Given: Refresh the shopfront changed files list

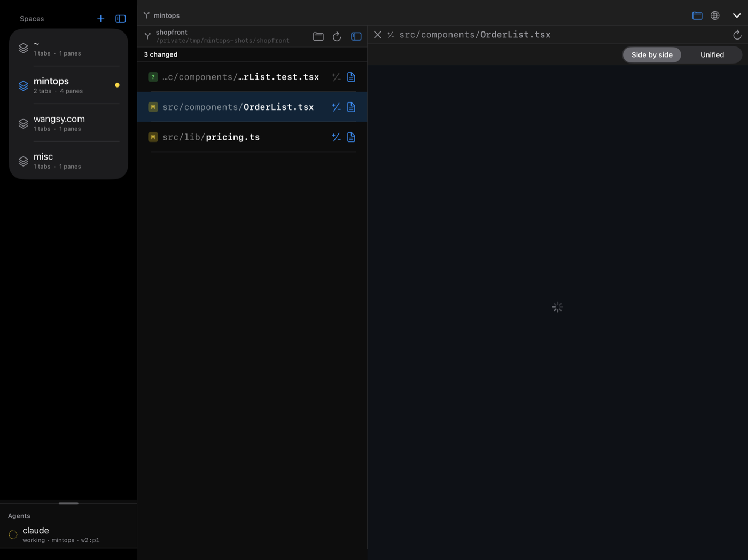Looking at the screenshot, I should (x=337, y=36).
